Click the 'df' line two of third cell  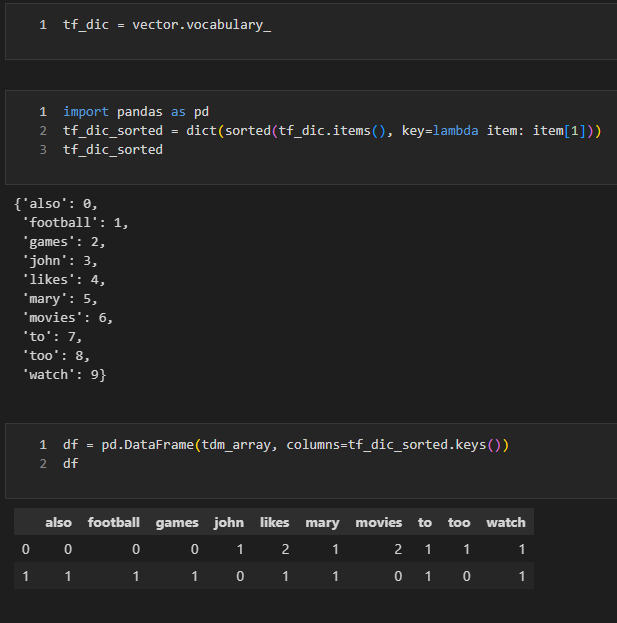pyautogui.click(x=71, y=463)
